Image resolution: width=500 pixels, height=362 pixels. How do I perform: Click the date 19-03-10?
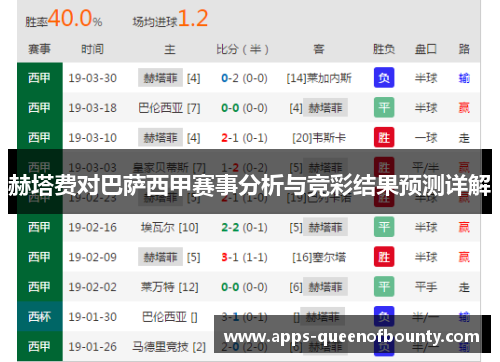tap(93, 138)
